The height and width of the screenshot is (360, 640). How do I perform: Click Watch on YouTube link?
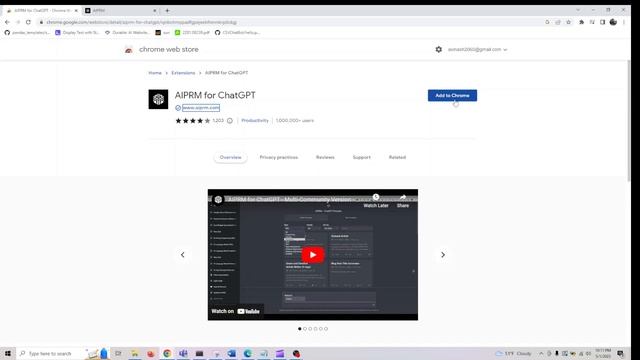236,311
